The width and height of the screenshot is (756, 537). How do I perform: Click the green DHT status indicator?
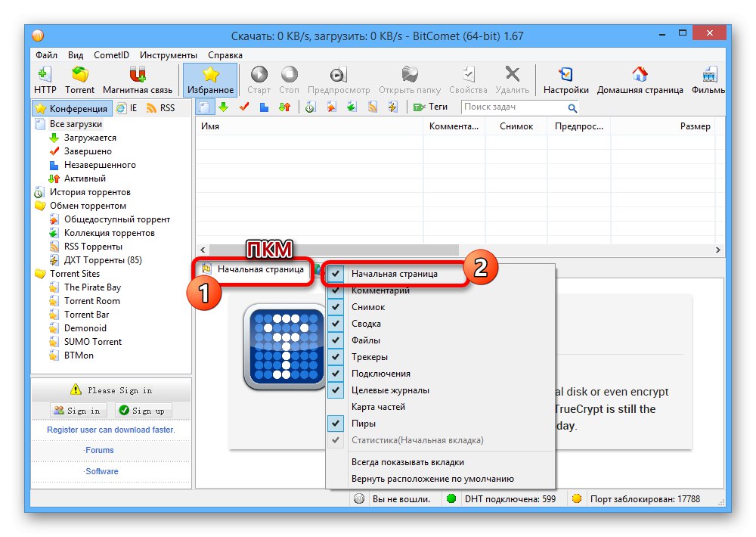(x=451, y=499)
